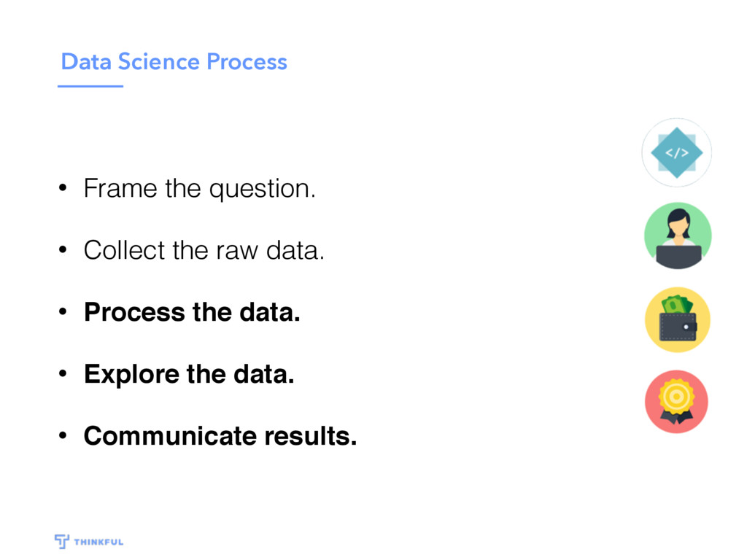Click the wallet with cash icon
This screenshot has height=560, width=747.
point(678,319)
